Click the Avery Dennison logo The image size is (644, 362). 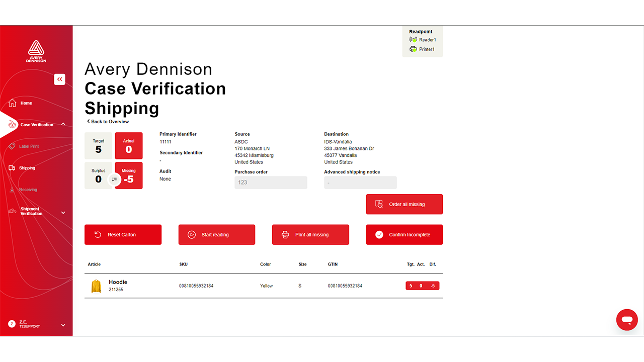tap(36, 51)
